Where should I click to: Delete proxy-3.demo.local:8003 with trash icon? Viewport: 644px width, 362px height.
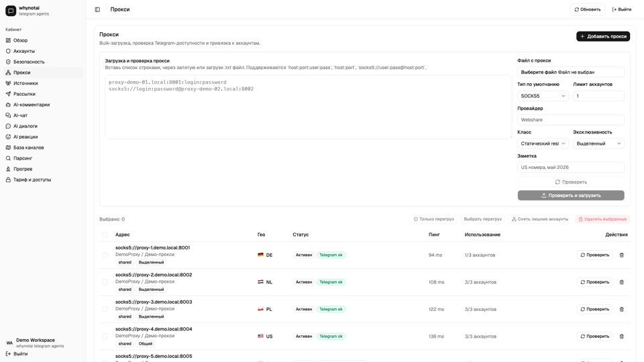(621, 309)
